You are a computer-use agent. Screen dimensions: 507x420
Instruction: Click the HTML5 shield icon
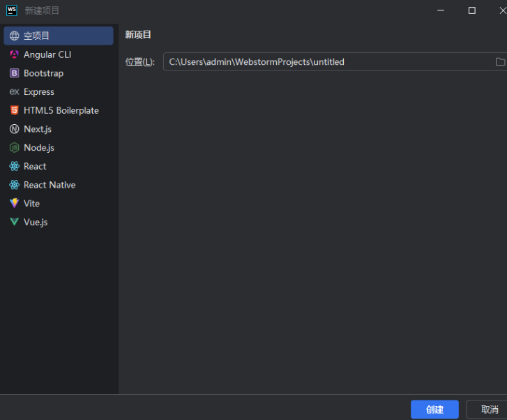tap(14, 110)
